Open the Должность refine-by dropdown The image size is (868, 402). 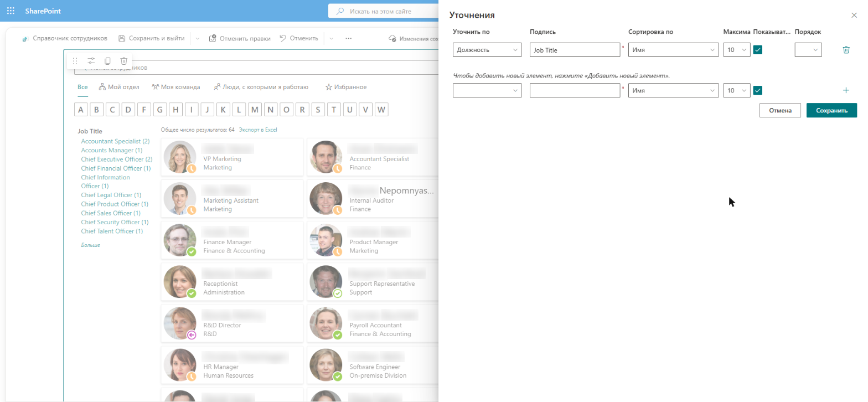tap(487, 50)
